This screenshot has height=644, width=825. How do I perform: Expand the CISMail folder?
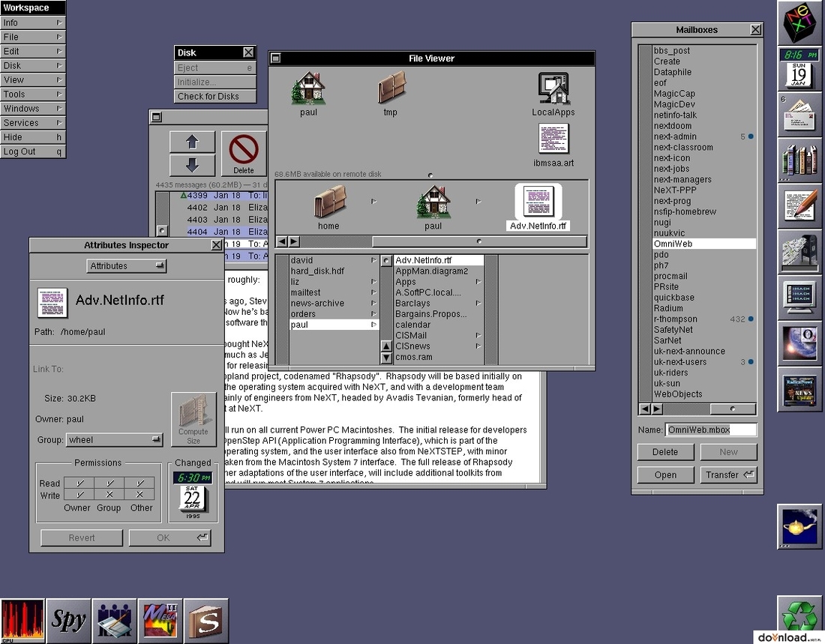tap(478, 335)
